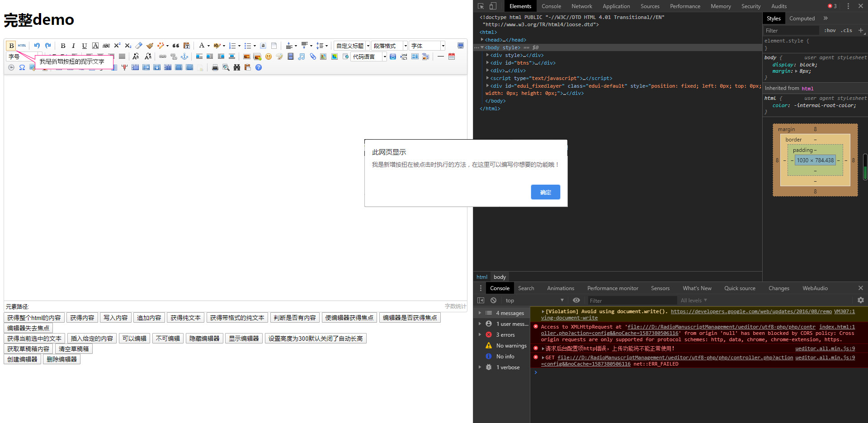Switch editor to fullscreen mode
868x423 pixels.
click(460, 46)
